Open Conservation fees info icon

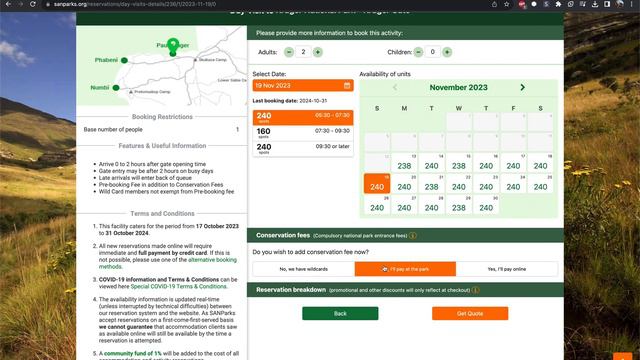[x=413, y=236]
